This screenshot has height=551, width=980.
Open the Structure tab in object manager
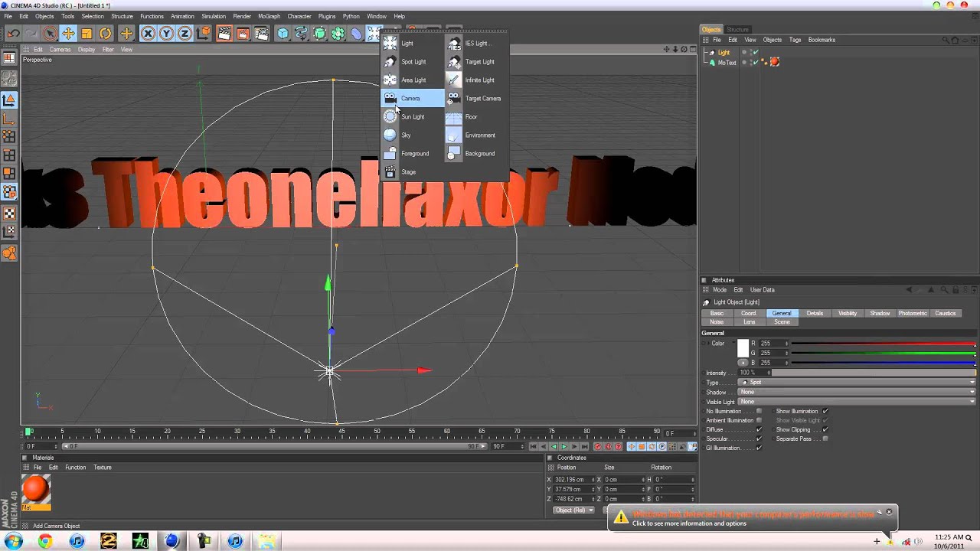(738, 29)
